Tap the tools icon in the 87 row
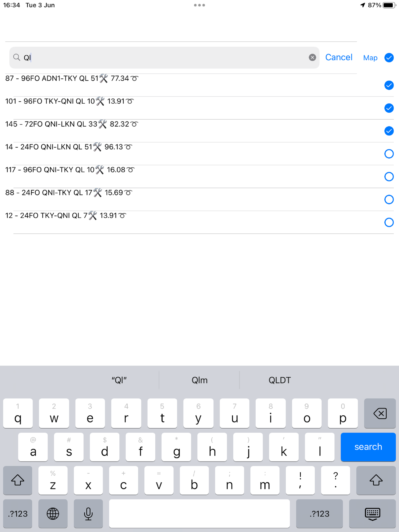 pos(103,78)
